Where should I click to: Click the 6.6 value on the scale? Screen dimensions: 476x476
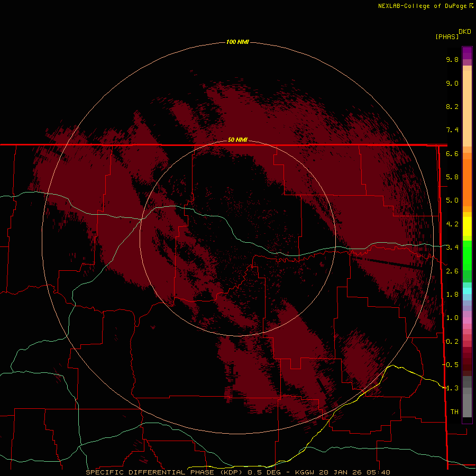[x=452, y=153]
